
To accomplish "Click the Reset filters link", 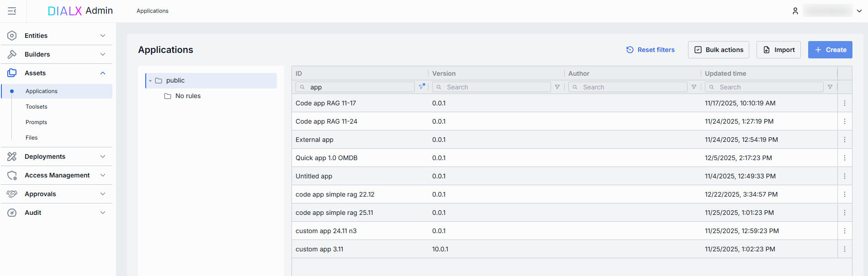I will (650, 50).
